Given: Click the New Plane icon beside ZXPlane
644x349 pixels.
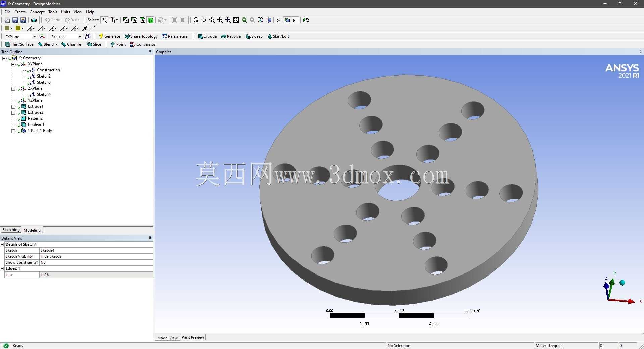Looking at the screenshot, I should (42, 36).
